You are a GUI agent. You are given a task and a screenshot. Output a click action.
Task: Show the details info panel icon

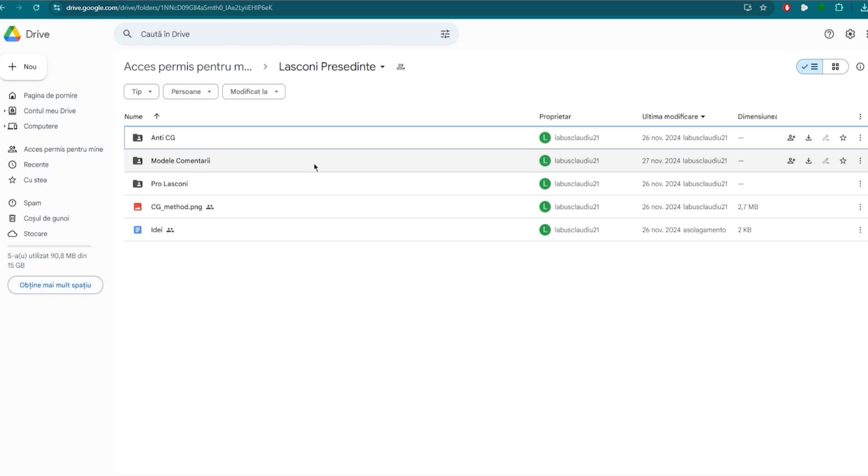860,67
